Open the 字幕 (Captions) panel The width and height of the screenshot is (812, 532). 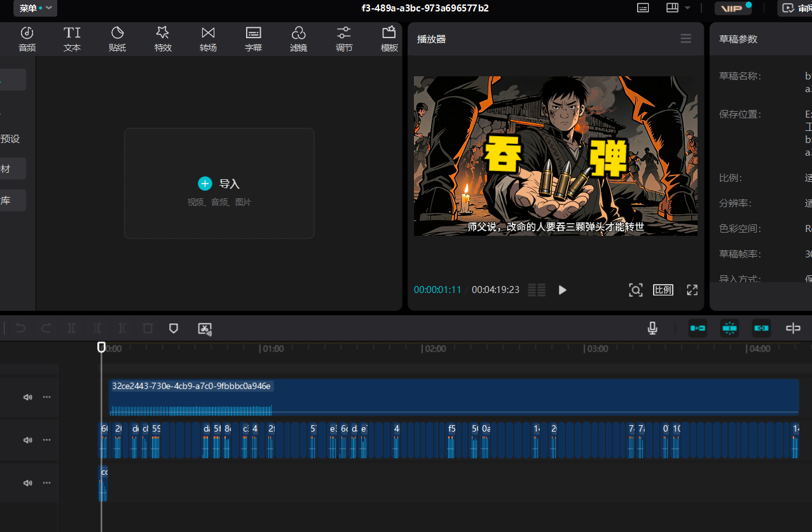coord(253,39)
